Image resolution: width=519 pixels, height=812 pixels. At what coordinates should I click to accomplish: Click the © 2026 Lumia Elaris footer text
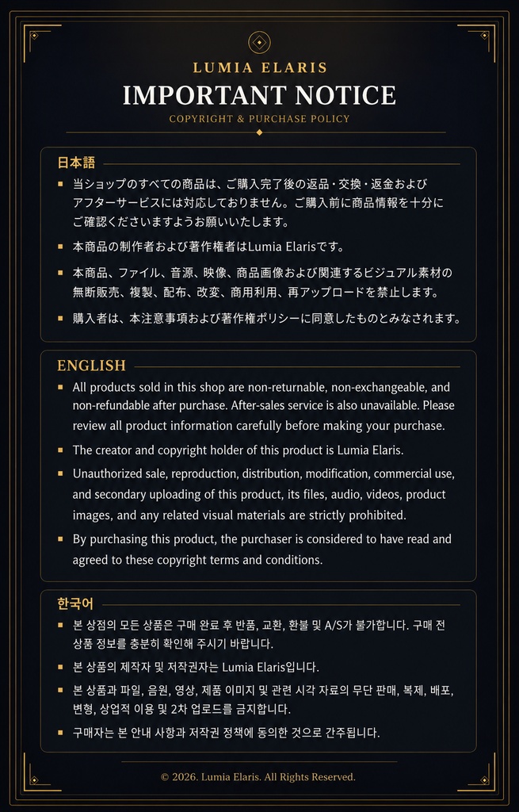tap(258, 777)
